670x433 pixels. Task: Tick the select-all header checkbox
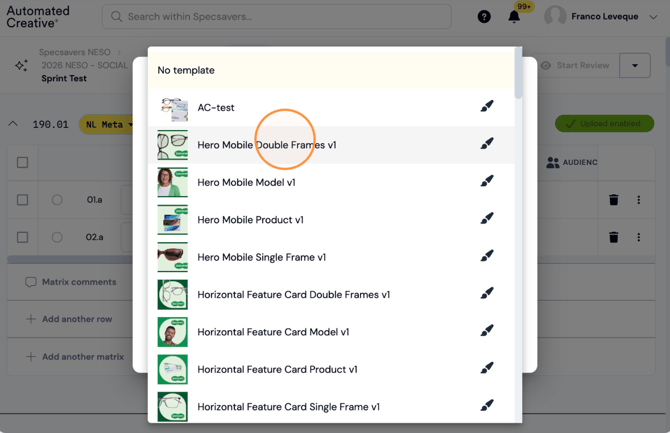click(x=22, y=162)
